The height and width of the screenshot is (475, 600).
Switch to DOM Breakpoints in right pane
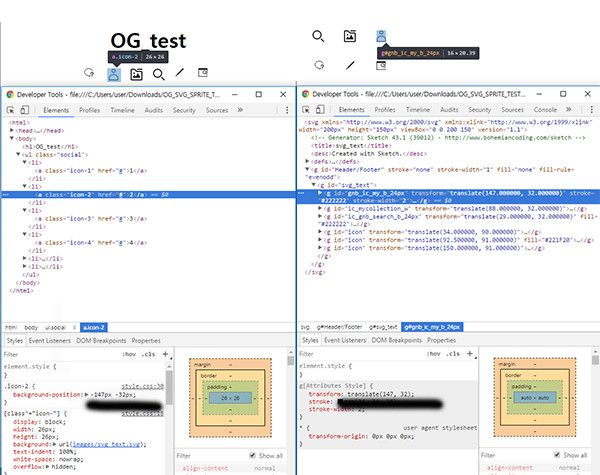point(397,340)
